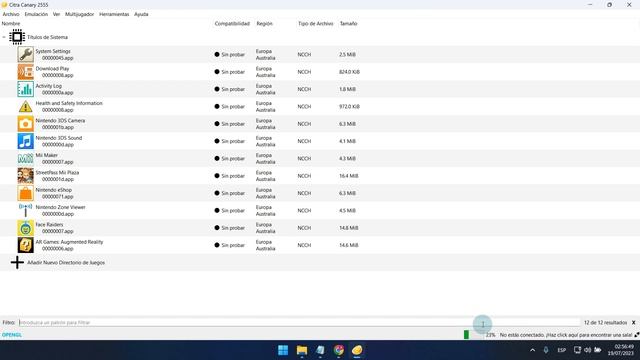The width and height of the screenshot is (640, 360).
Task: Open the Emulación menu
Action: (x=36, y=14)
